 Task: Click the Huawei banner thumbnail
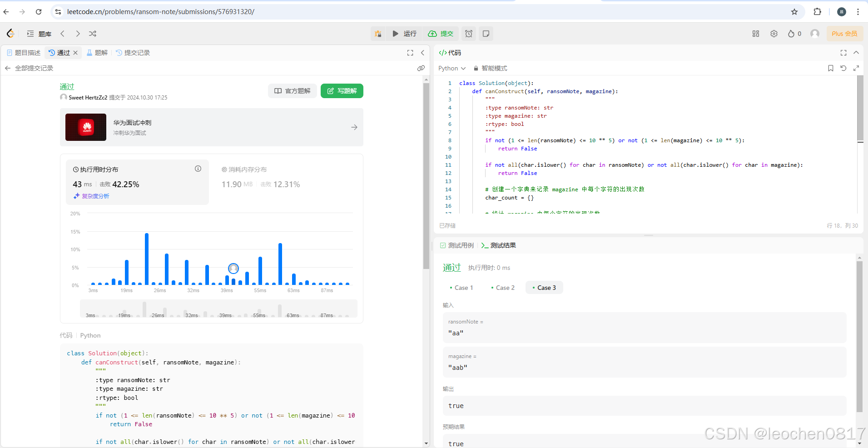tap(86, 127)
